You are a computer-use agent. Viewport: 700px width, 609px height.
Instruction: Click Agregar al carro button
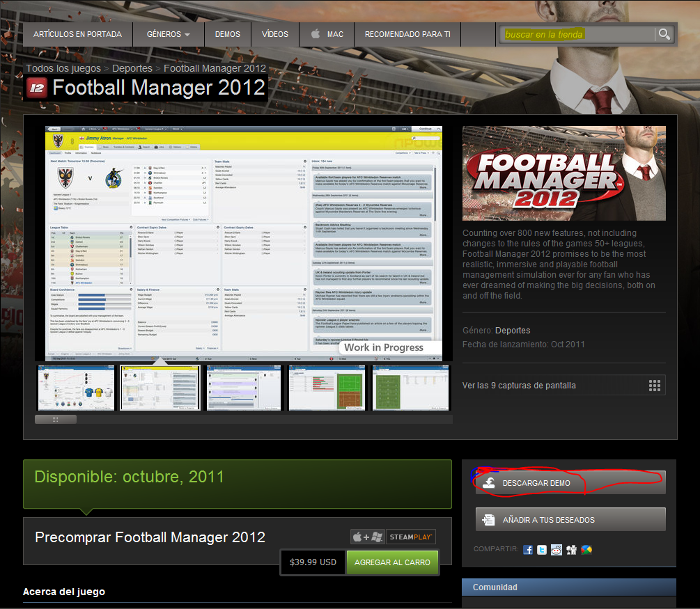tap(392, 562)
